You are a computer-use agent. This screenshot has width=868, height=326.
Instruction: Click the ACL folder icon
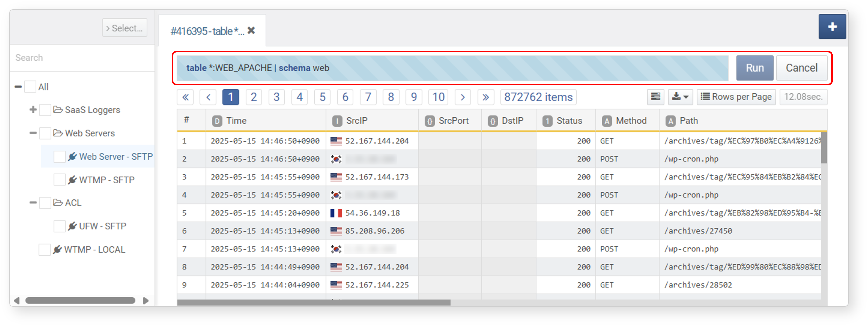tap(58, 203)
